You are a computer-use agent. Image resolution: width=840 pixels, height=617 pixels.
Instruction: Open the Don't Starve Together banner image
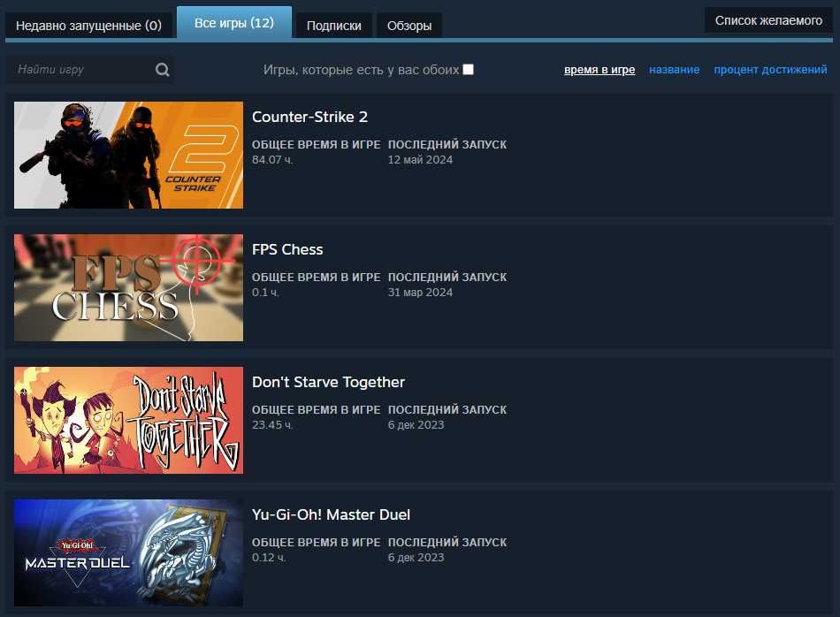(128, 420)
